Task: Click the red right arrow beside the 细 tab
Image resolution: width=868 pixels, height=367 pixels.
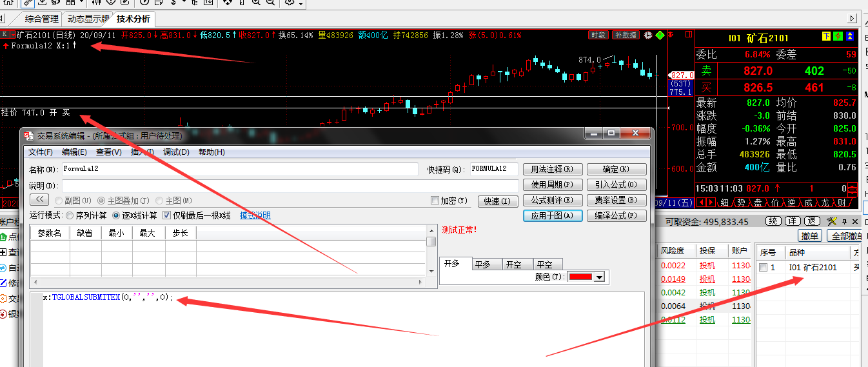Action: coord(712,203)
